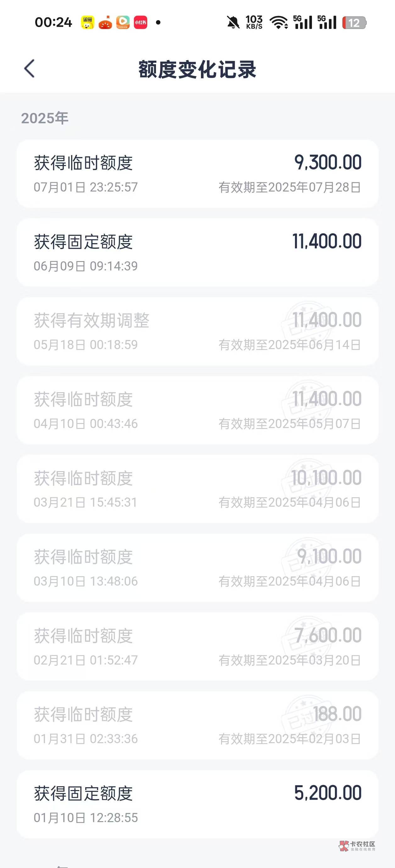395x868 pixels.
Task: Tap the orange video app notification icon
Action: tap(123, 23)
